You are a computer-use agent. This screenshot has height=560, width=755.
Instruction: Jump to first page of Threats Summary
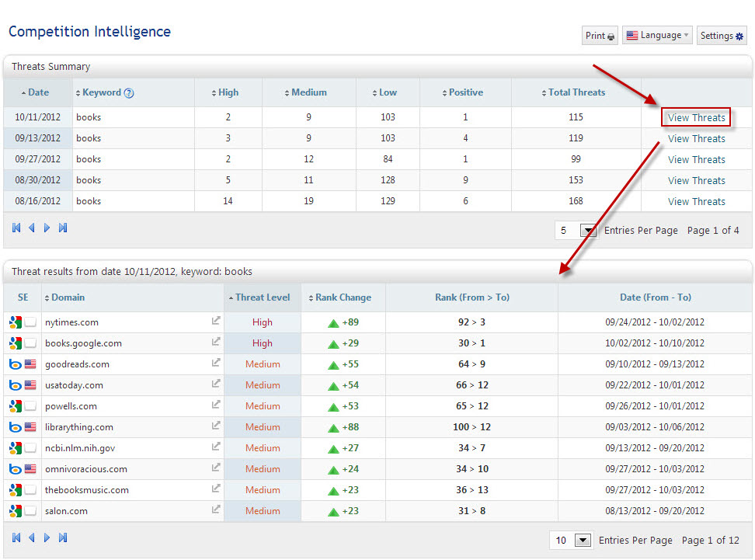(x=16, y=228)
